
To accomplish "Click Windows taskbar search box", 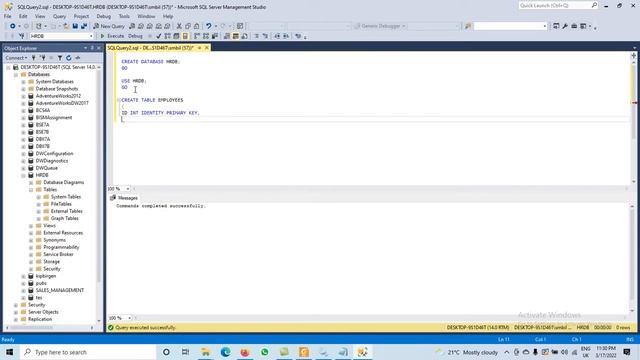I will [x=88, y=352].
